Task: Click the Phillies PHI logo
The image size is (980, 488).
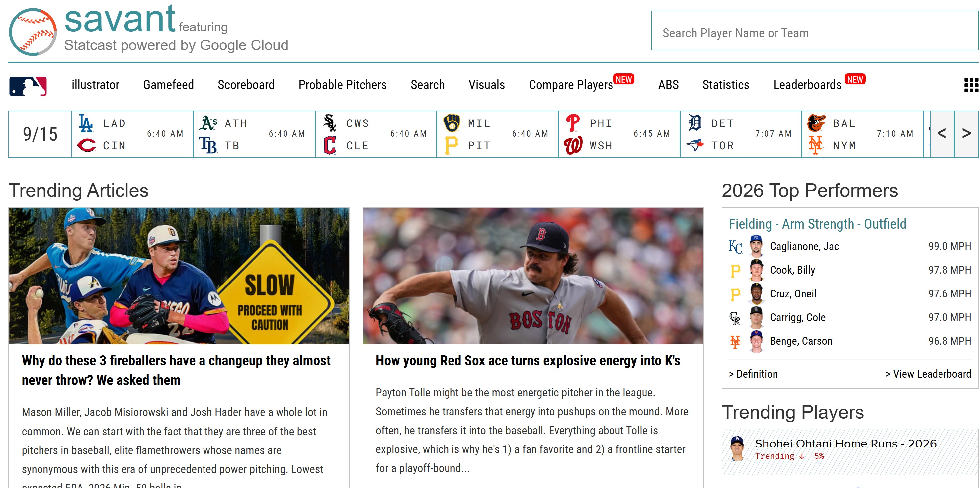Action: click(573, 123)
